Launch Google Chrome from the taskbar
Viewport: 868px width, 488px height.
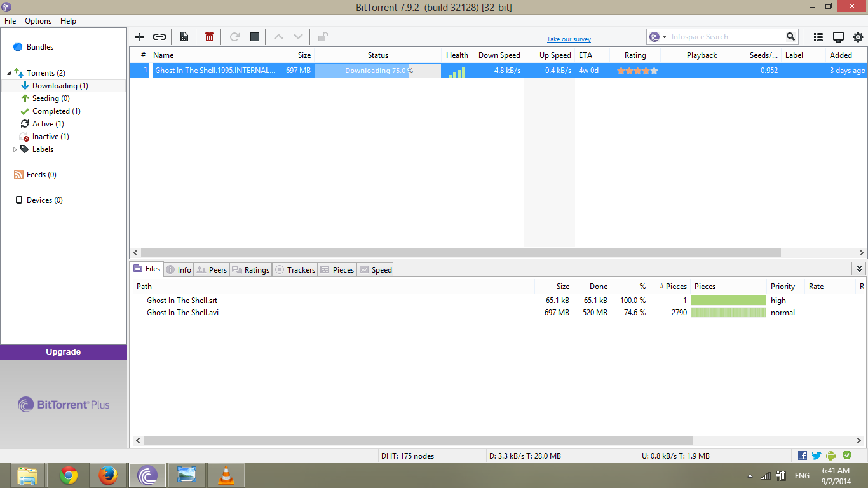[69, 475]
